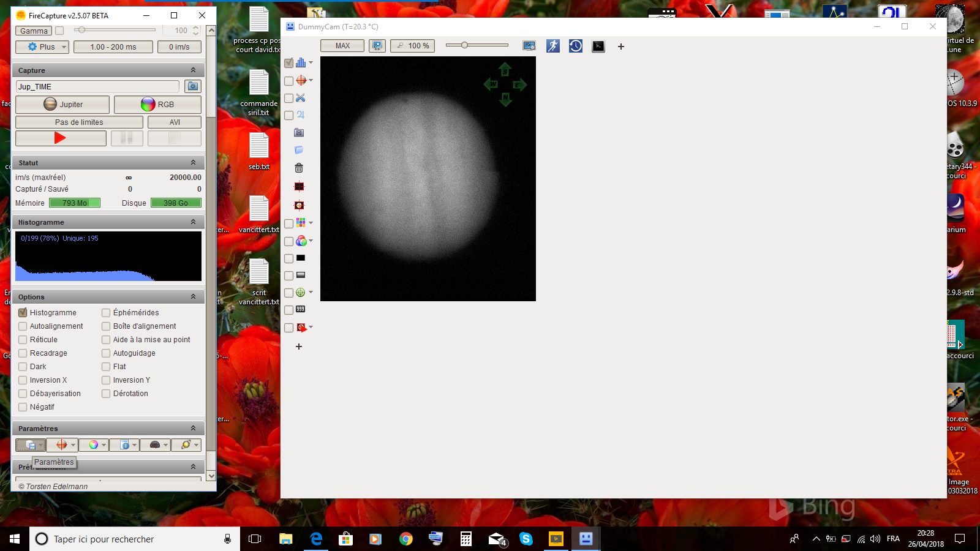
Task: Open the history clock icon in DummyCam toolbar
Action: (x=576, y=46)
